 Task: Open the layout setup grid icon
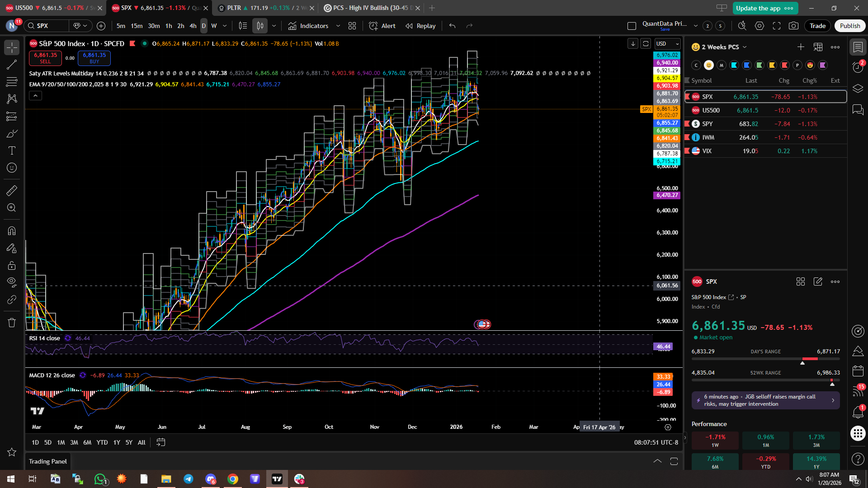point(352,26)
